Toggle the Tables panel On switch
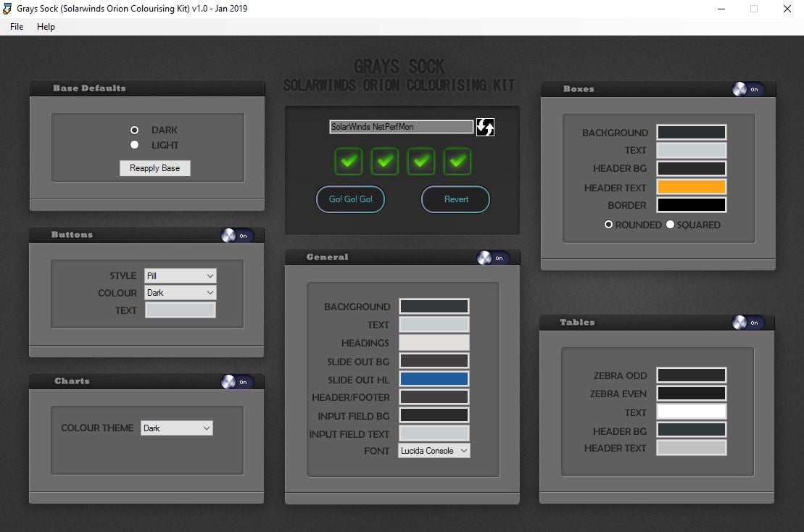 pos(747,323)
